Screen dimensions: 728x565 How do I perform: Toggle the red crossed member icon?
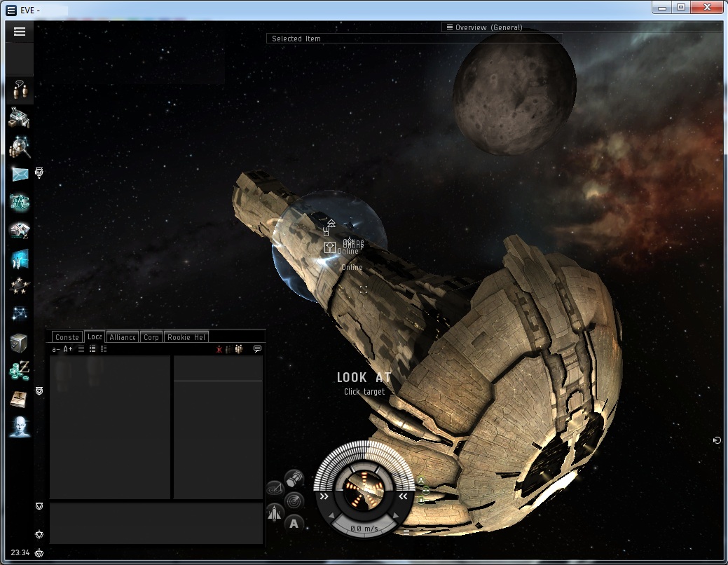point(219,349)
